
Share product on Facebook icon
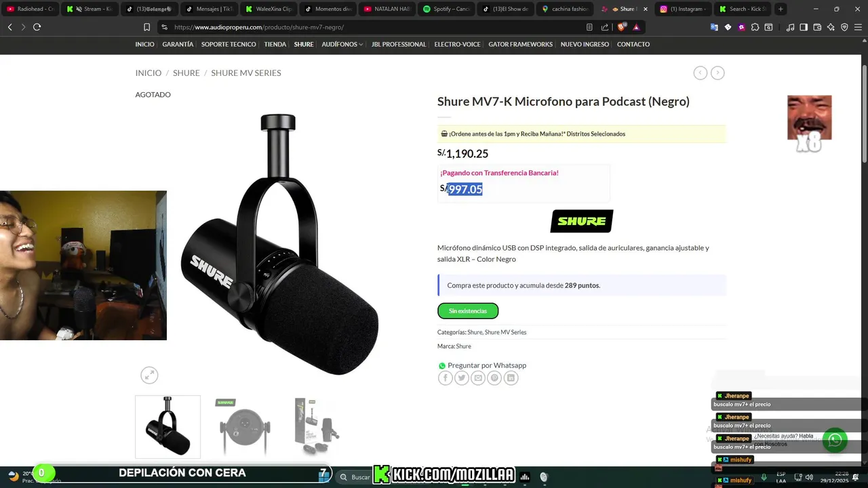[x=445, y=378]
